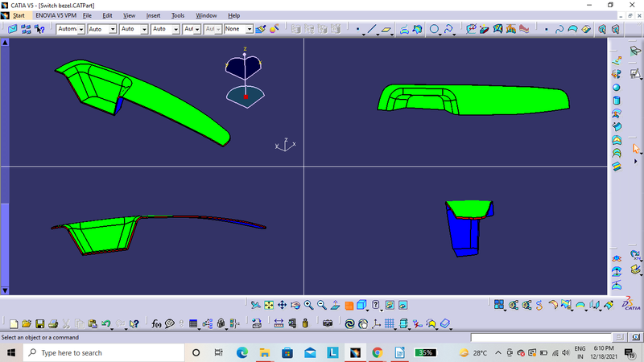Click the Painter brush icon
The width and height of the screenshot is (644, 362).
(260, 29)
